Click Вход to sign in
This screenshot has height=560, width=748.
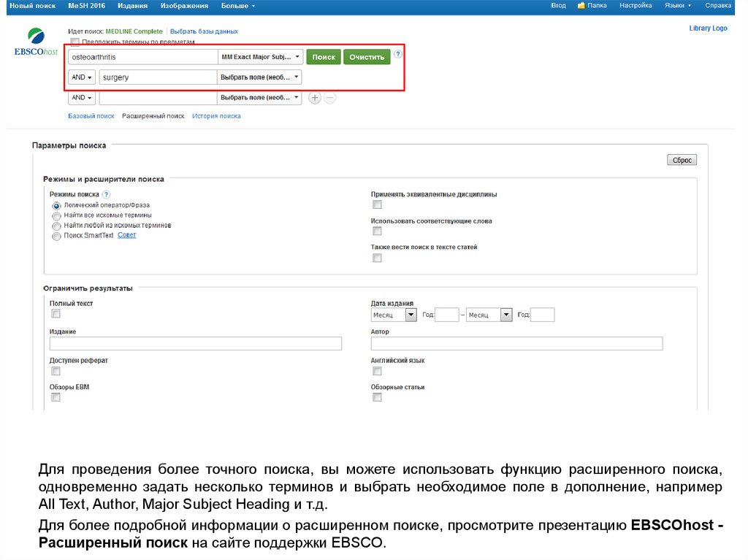pyautogui.click(x=558, y=6)
